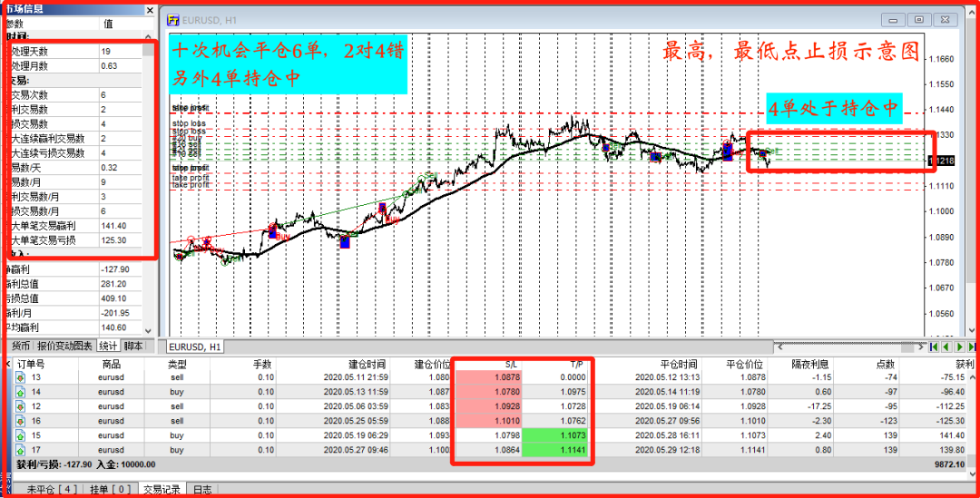The height and width of the screenshot is (498, 980).
Task: Select the pink S/L cell showing 1.0928
Action: click(x=488, y=406)
